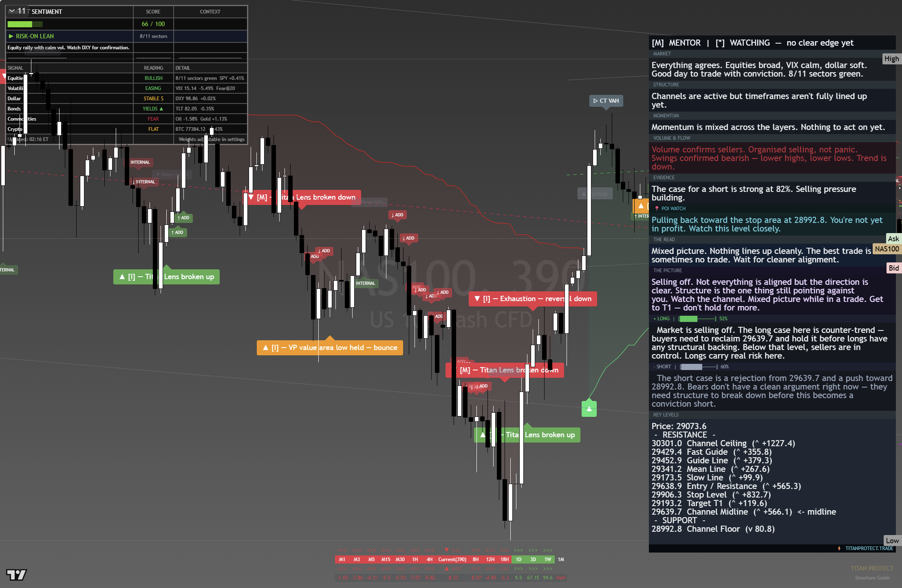
Task: Click the VIX 15.14 detail cell
Action: point(210,88)
